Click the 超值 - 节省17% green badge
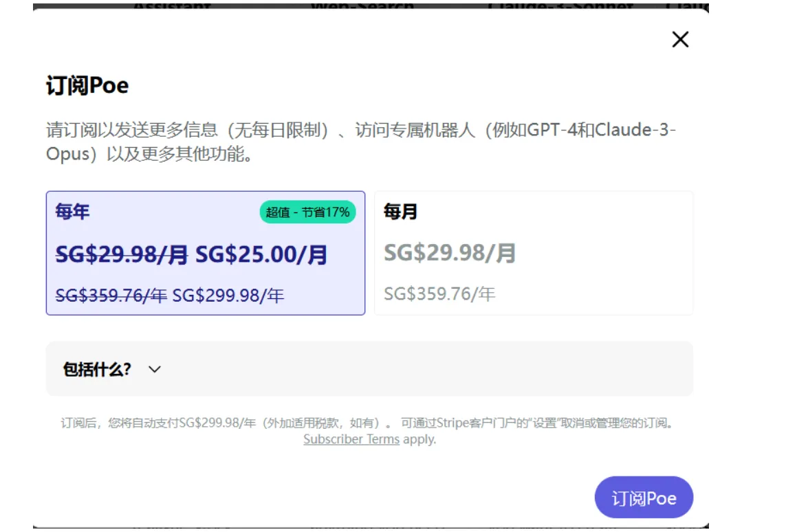This screenshot has height=532, width=808. [307, 212]
